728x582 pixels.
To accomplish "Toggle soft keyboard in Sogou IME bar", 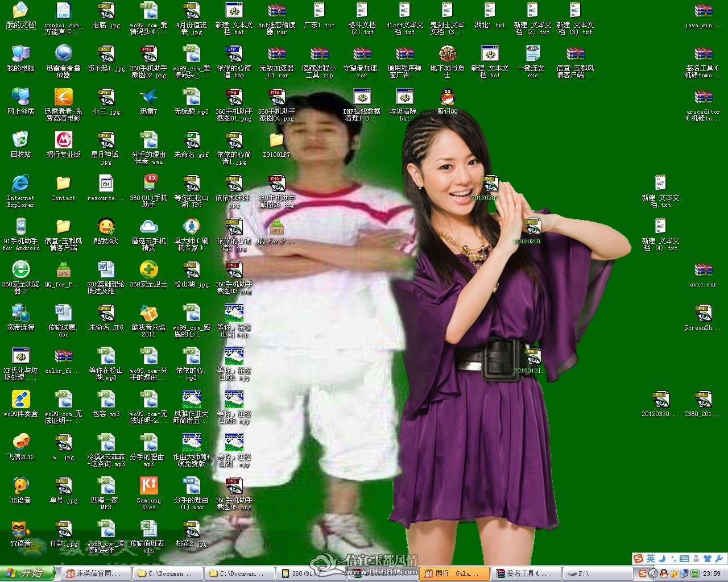I will (x=684, y=559).
